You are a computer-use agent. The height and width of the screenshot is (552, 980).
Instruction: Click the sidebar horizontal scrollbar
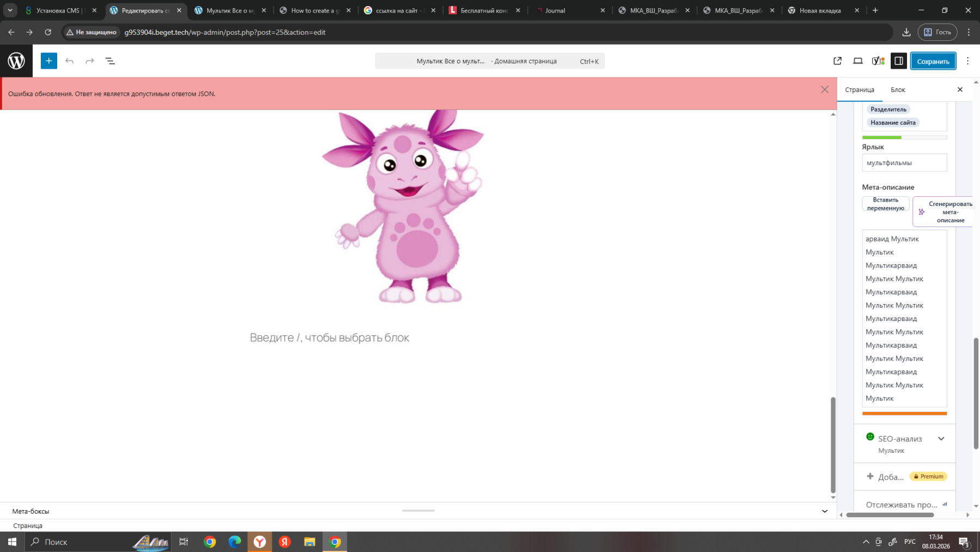890,515
